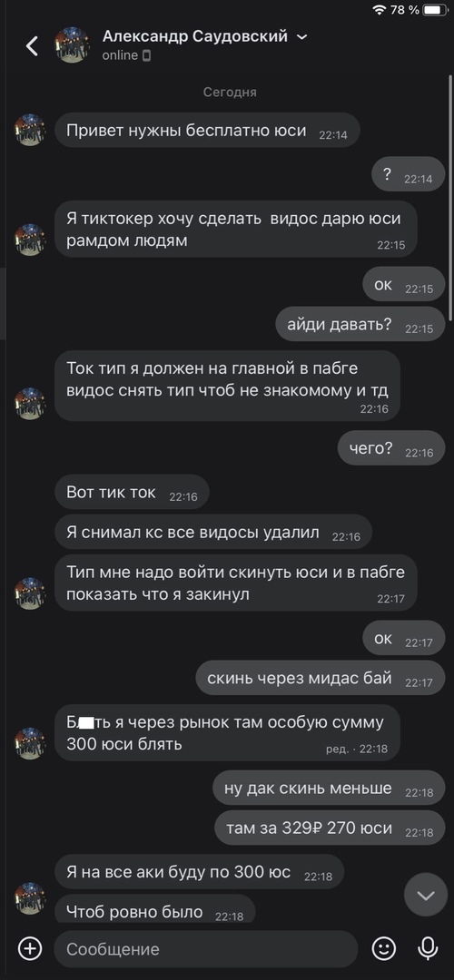Screen dimensions: 454x980
Task: Select the message 'скинь через мидас бай'
Action: (321, 678)
